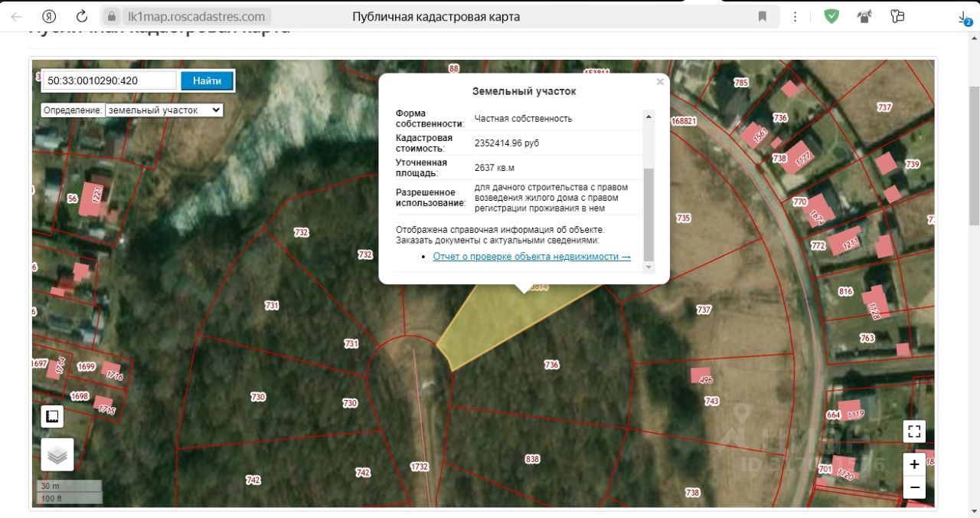
Task: Click the cadastral number search field
Action: click(109, 80)
